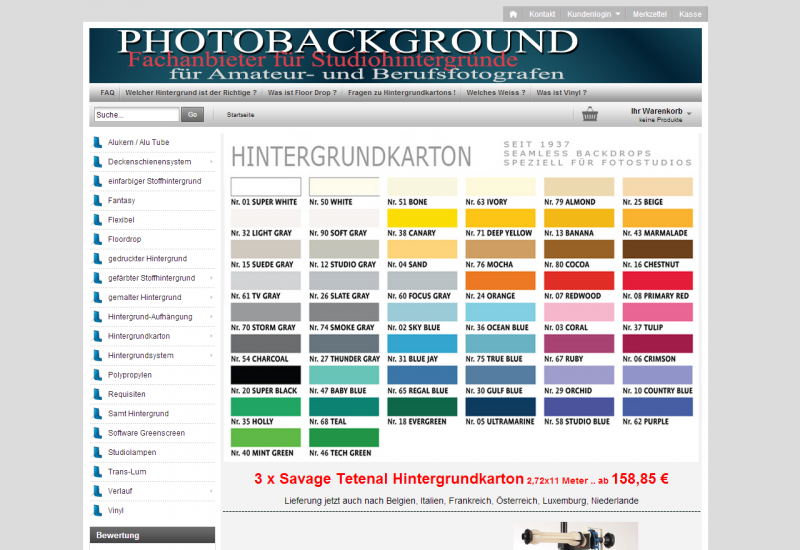Click the blue icon beside Alukern / Alu Tube

coord(98,142)
